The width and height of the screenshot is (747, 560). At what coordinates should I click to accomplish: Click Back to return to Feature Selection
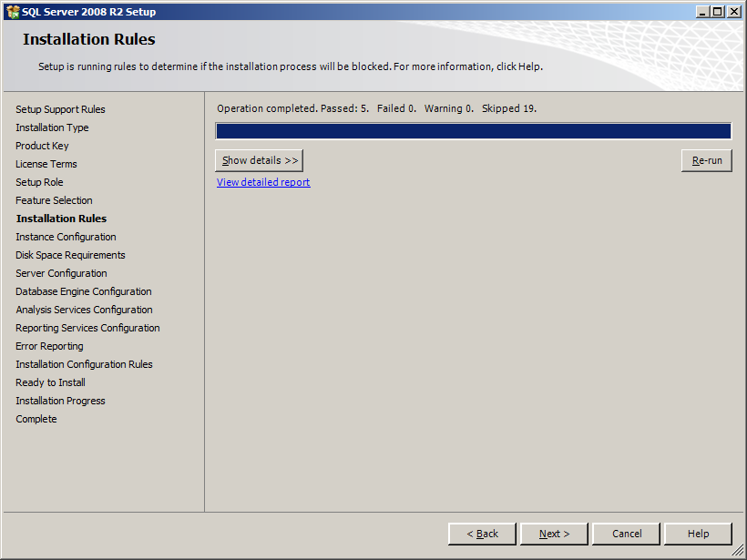click(482, 534)
